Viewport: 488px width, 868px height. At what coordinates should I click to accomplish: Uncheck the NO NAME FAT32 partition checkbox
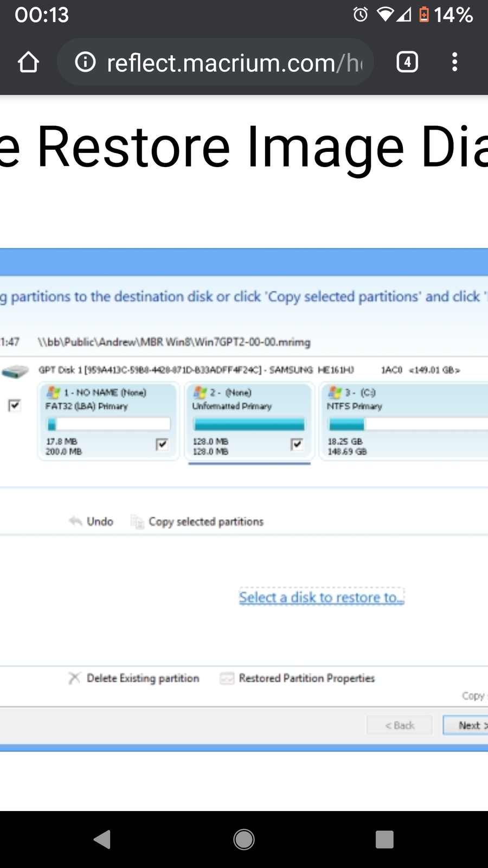pyautogui.click(x=162, y=444)
